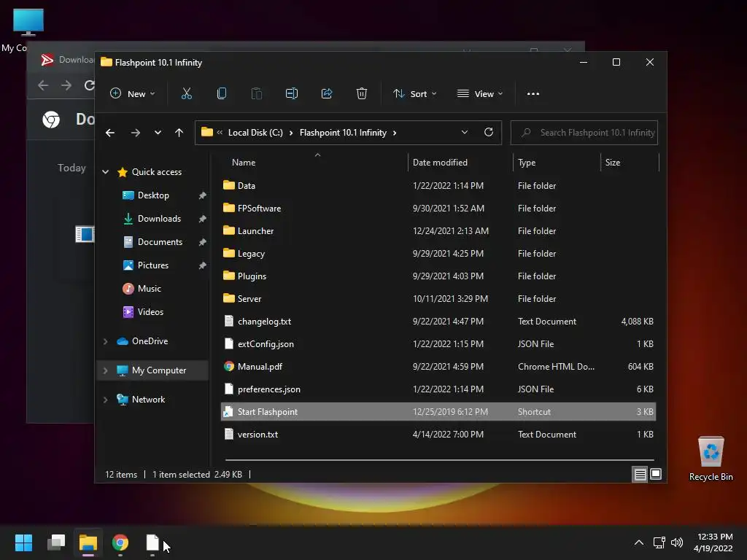Click Chrome icon on taskbar
The width and height of the screenshot is (747, 560).
click(x=120, y=542)
